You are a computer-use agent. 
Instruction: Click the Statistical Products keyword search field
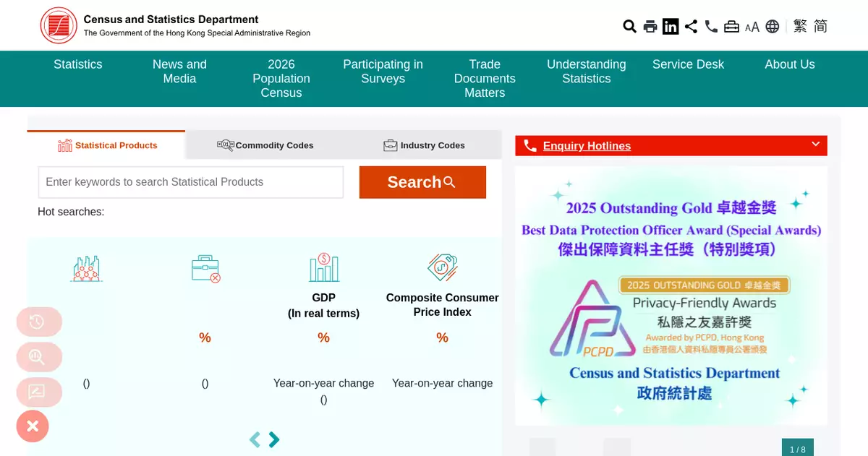(x=191, y=182)
